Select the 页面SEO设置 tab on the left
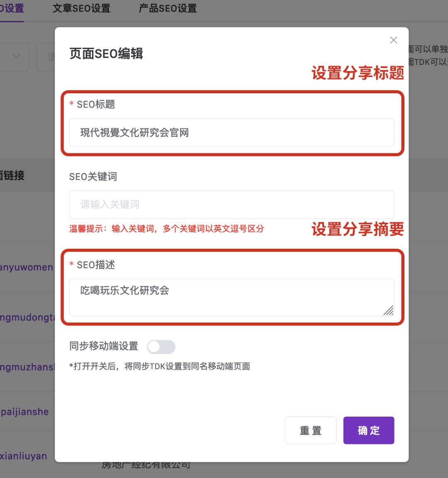 tap(12, 8)
